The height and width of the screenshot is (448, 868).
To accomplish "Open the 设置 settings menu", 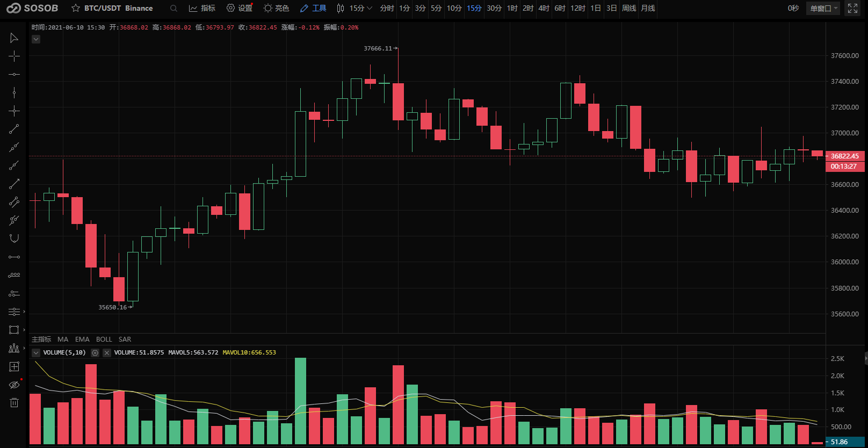I will tap(240, 8).
